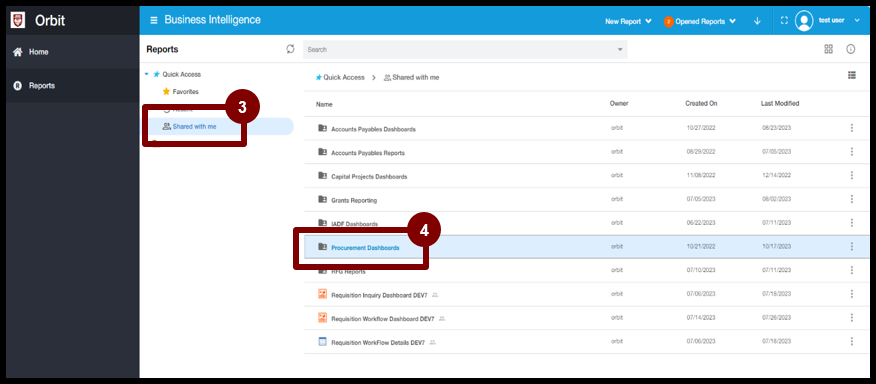Open more options for Procurement Dashboards
Viewport: 876px width, 384px height.
click(851, 246)
